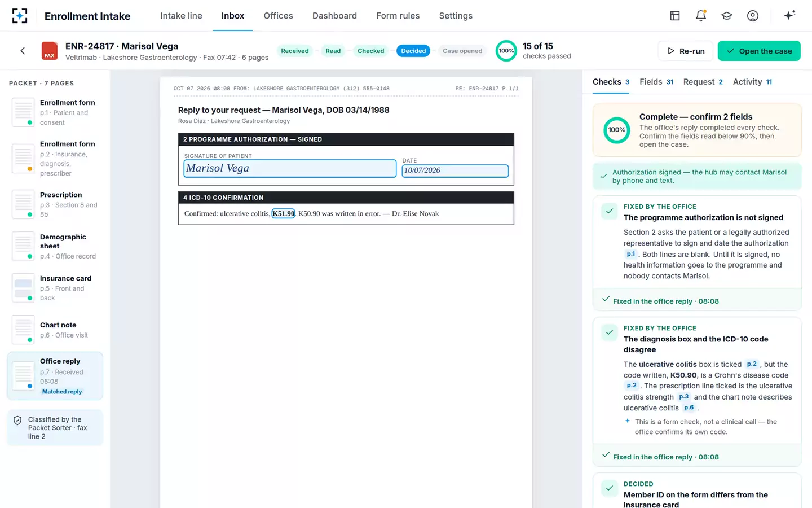Show the Fields tab with 31 items
Screen dimensions: 812x508
tap(656, 82)
